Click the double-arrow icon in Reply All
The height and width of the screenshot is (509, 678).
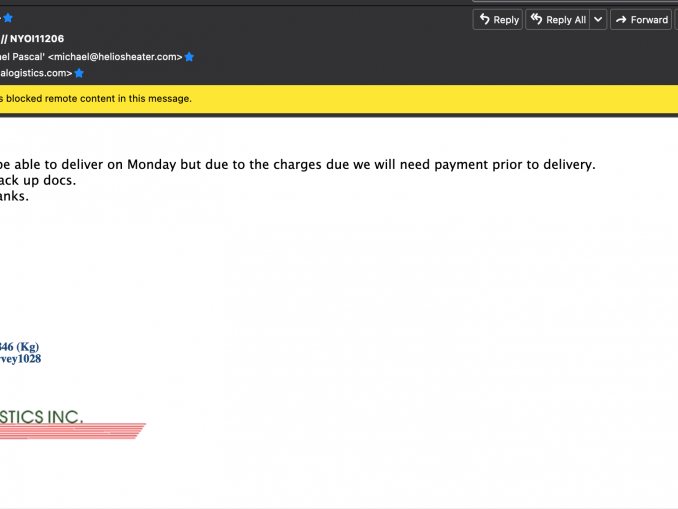[536, 19]
